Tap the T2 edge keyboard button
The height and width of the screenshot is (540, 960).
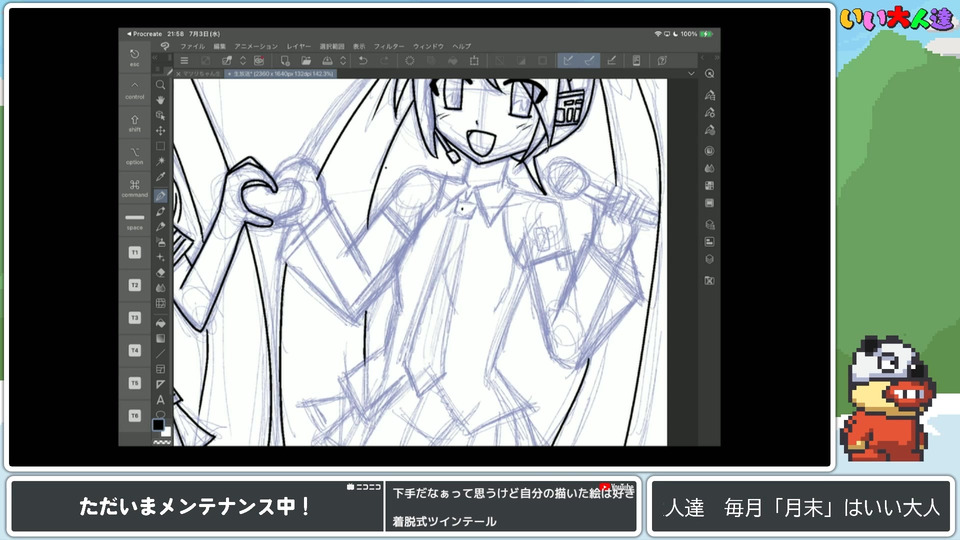(135, 285)
